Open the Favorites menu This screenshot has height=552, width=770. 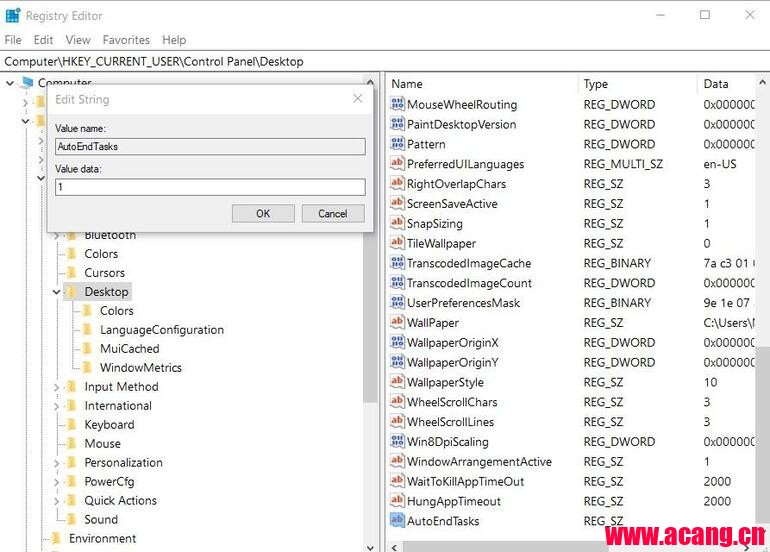126,40
